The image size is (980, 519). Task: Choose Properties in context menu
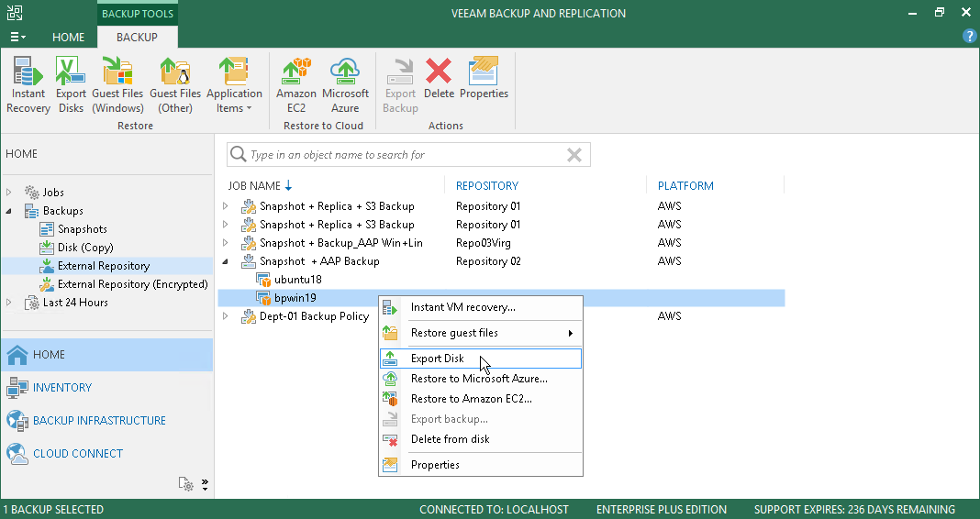coord(481,465)
